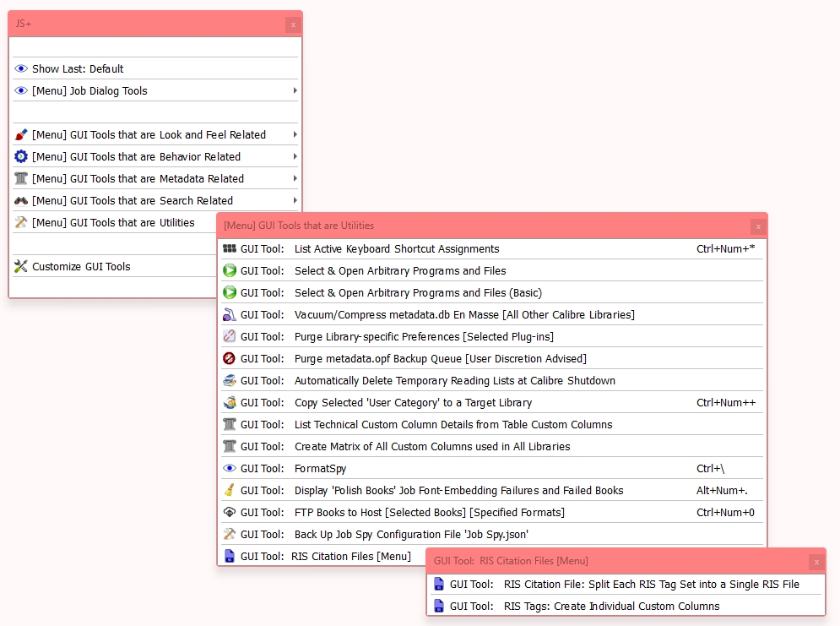Choose Customize GUI Tools
840x626 pixels.
pyautogui.click(x=114, y=266)
